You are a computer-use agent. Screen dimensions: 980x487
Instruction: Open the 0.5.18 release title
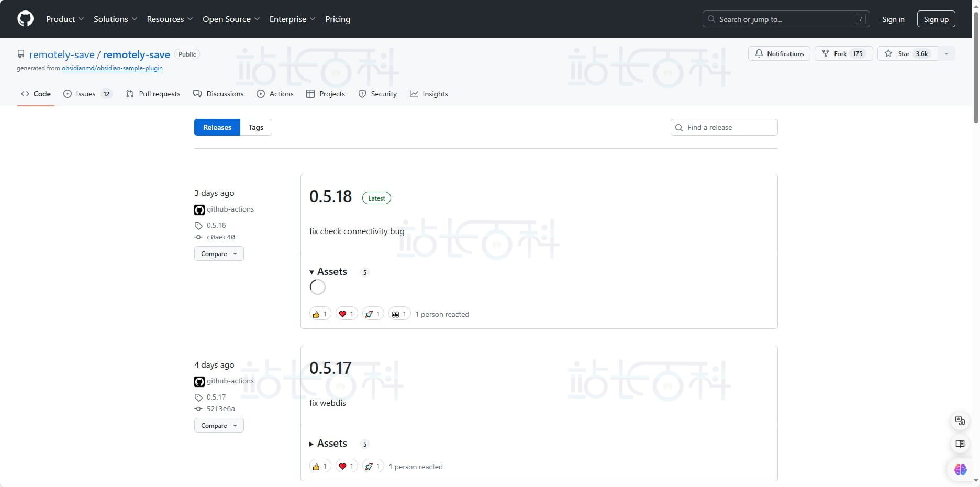pyautogui.click(x=330, y=196)
